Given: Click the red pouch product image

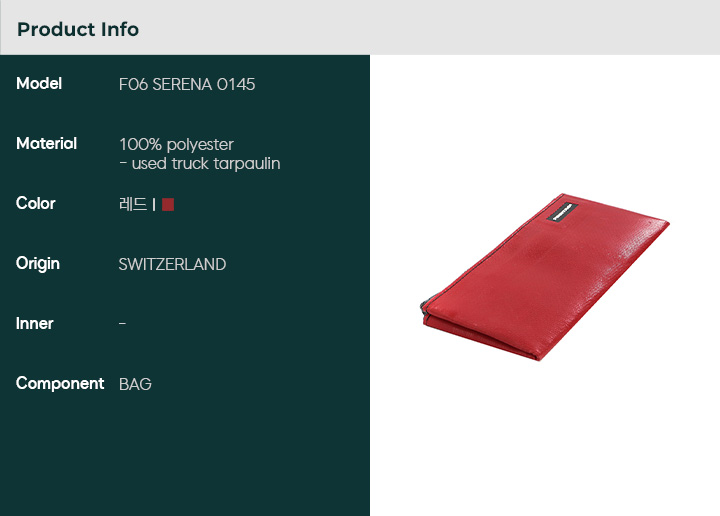Looking at the screenshot, I should coord(545,277).
